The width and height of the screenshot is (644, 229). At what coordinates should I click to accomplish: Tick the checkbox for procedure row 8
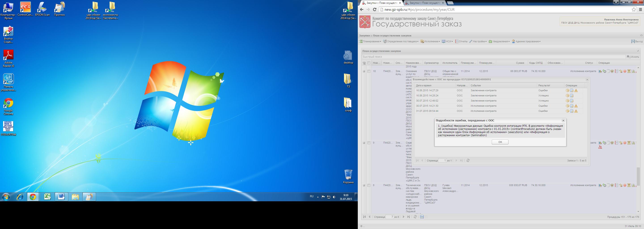pos(369,185)
